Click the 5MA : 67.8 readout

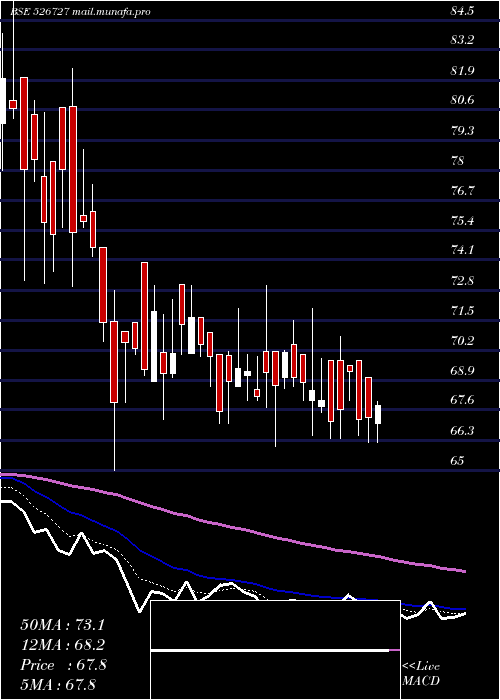(x=58, y=685)
